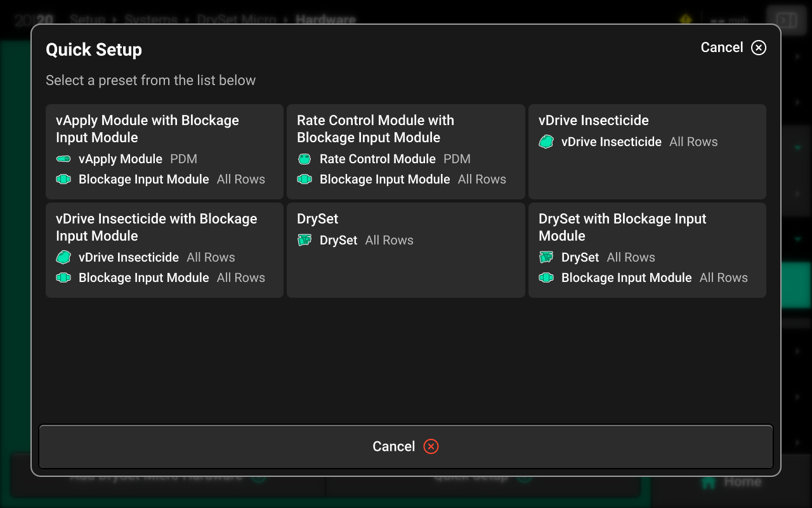Click Blockage Input Module icon in vApply preset
This screenshot has height=508, width=812.
63,179
